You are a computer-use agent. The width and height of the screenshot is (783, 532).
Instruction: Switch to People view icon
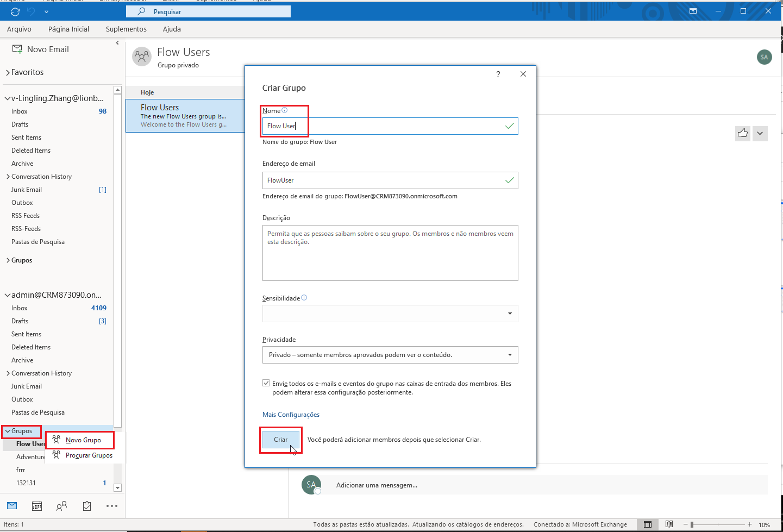(62, 506)
